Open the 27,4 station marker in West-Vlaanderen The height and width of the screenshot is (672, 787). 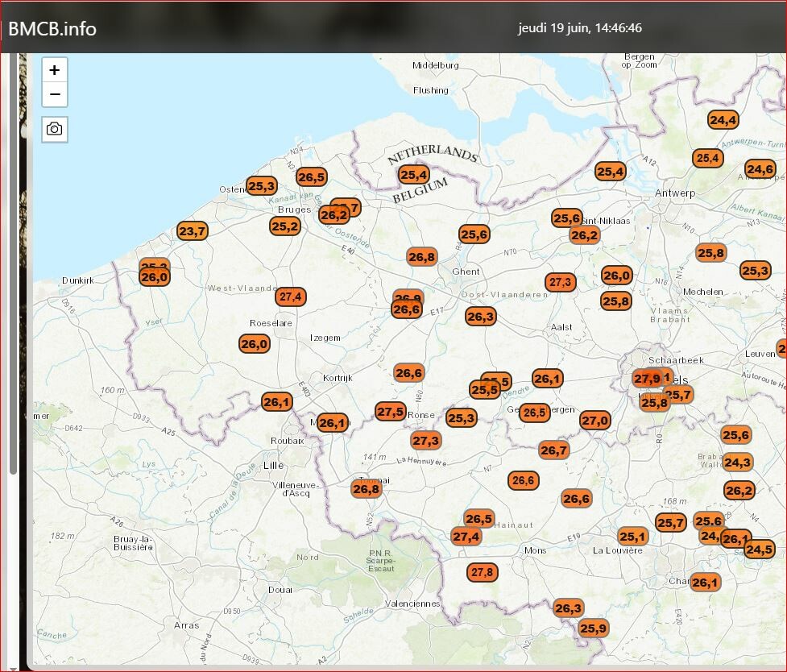point(290,297)
